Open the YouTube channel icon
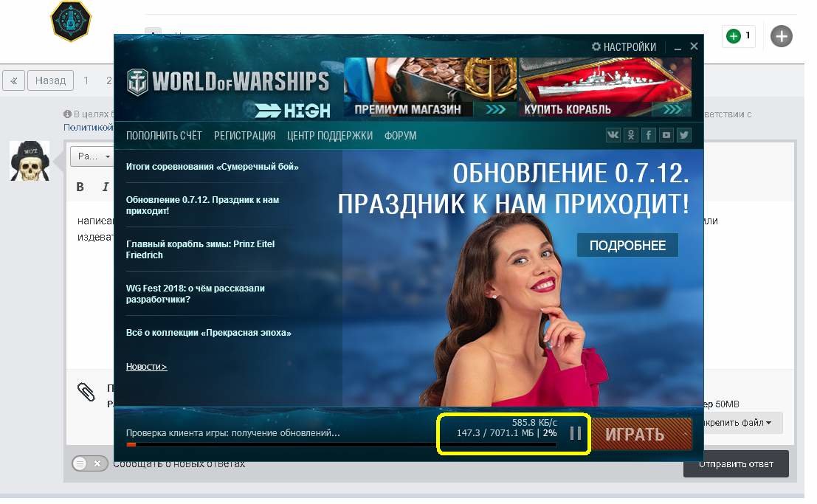Viewport: 817px width, 504px height. [666, 135]
